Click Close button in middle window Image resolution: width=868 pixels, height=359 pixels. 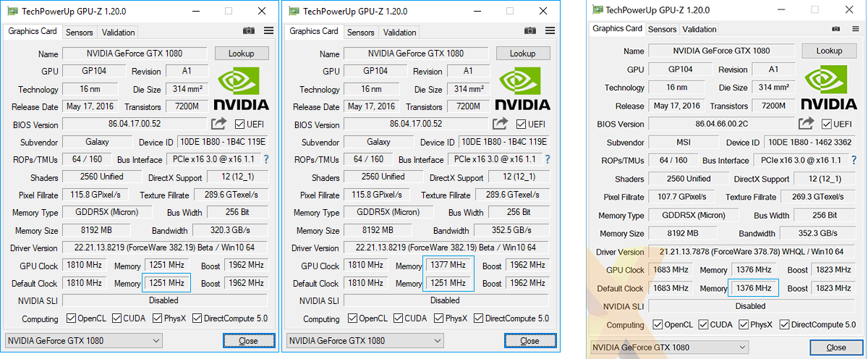pyautogui.click(x=530, y=340)
